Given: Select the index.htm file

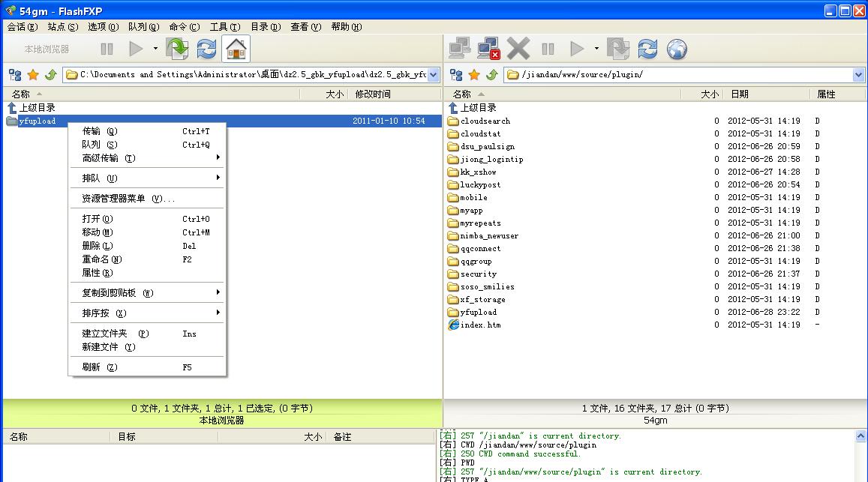Looking at the screenshot, I should [x=474, y=325].
